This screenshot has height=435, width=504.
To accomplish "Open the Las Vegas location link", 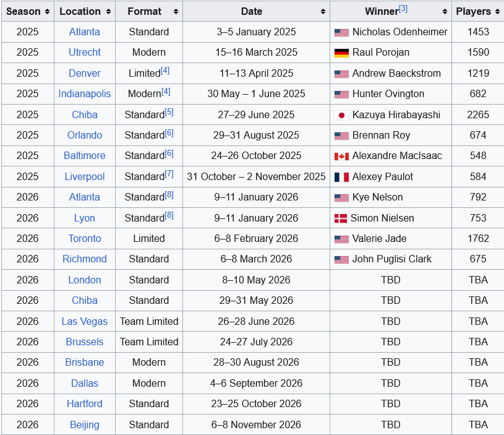I will click(85, 321).
